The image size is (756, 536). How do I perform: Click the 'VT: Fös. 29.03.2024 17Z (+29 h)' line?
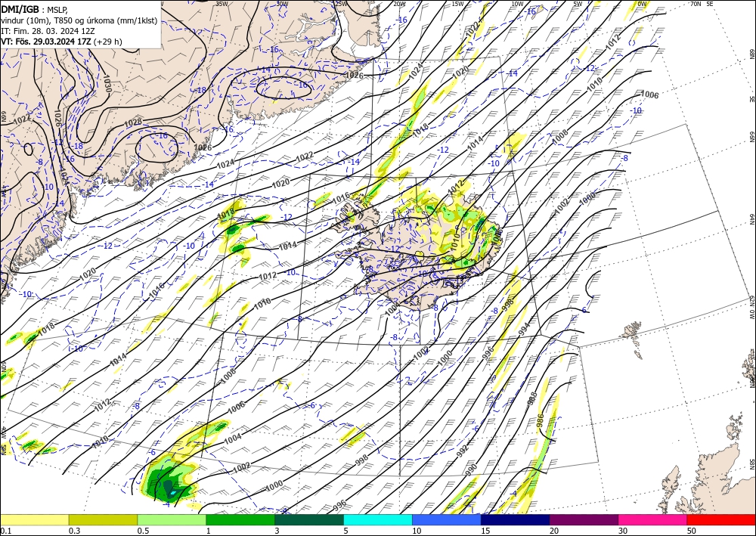click(x=61, y=42)
